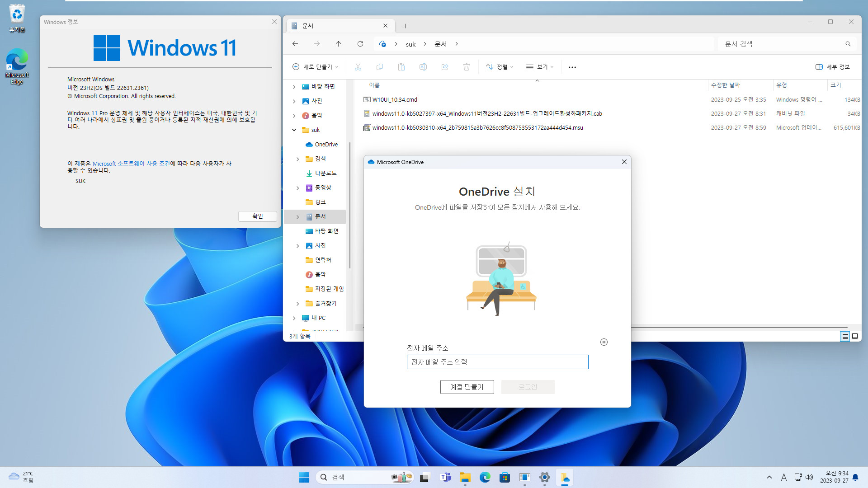Select 저장된 게임 in navigation tree
The image size is (868, 488).
pyautogui.click(x=325, y=289)
